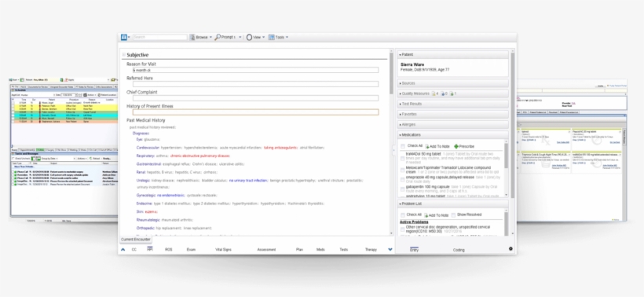The width and height of the screenshot is (644, 297).
Task: Click the Diagnoses link
Action: click(141, 134)
